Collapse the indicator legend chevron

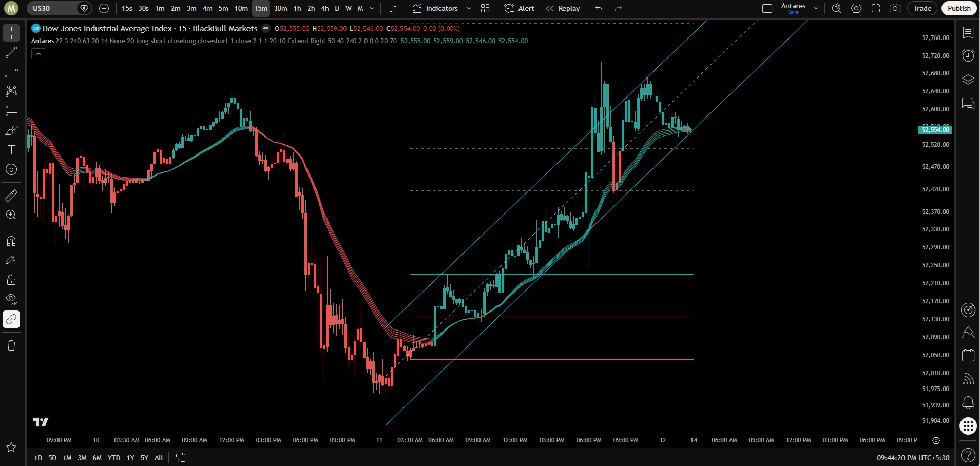[39, 53]
